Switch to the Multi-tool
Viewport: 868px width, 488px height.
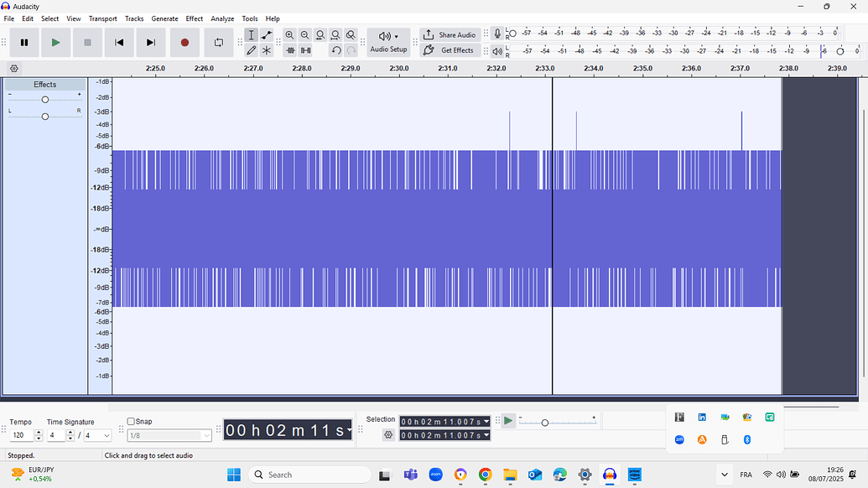(x=267, y=49)
